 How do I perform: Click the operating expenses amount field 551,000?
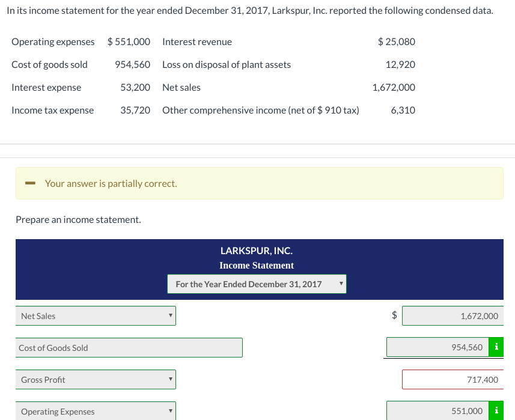(437, 410)
